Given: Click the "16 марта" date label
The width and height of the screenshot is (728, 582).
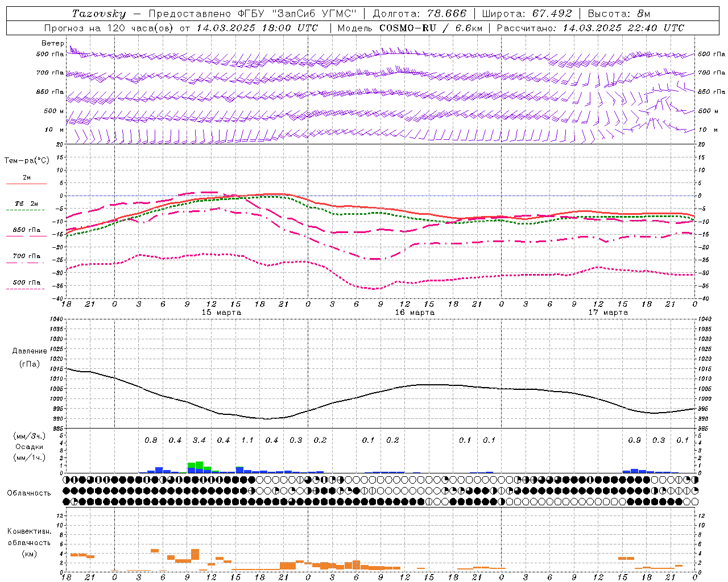Looking at the screenshot, I should pos(415,313).
